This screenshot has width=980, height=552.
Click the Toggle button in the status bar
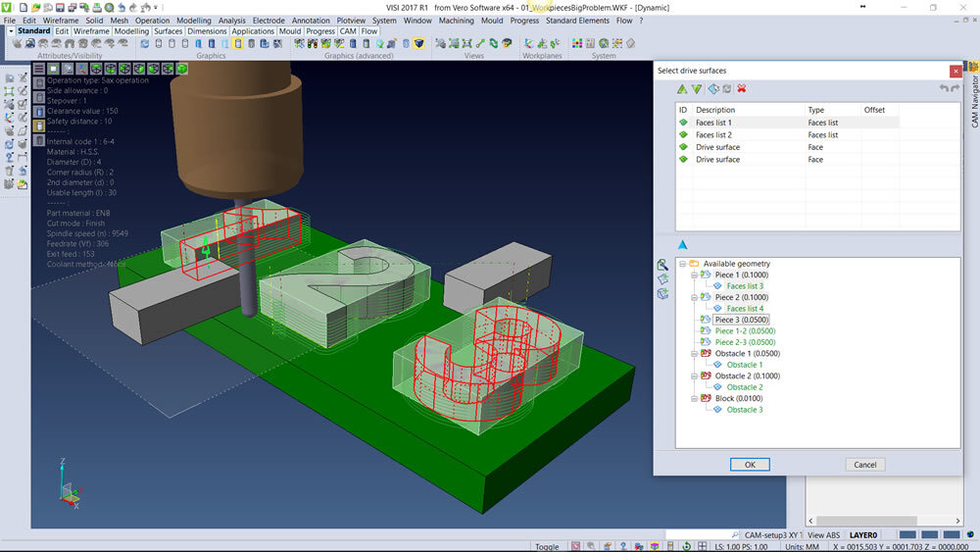coord(547,546)
